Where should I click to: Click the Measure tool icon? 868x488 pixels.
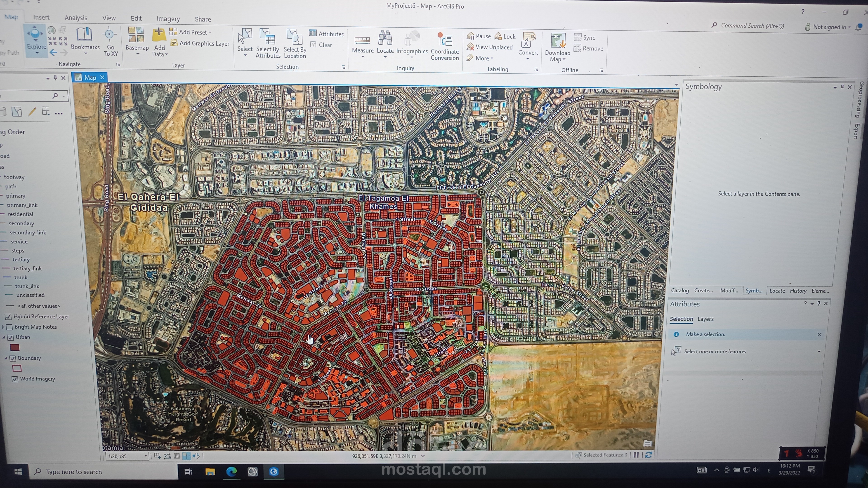[x=362, y=41]
